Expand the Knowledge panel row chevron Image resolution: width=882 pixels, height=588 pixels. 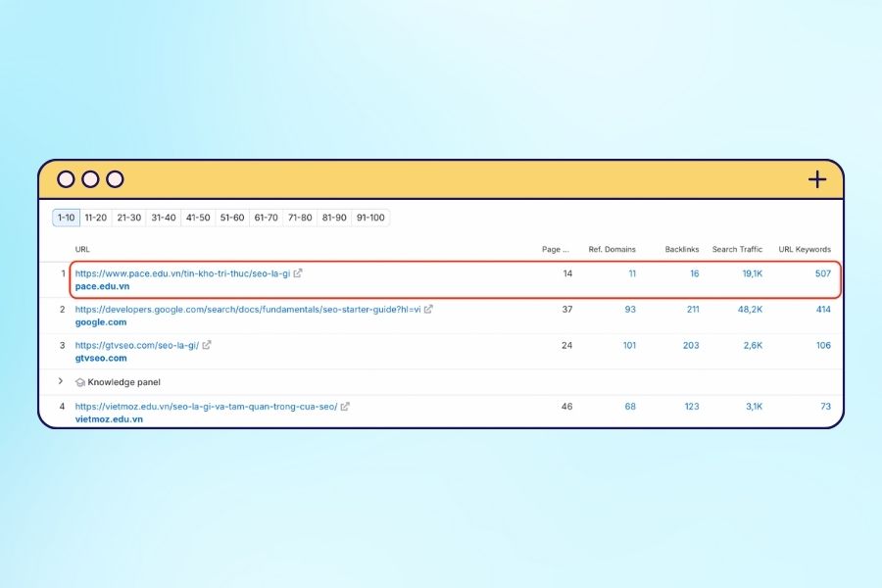click(x=61, y=381)
